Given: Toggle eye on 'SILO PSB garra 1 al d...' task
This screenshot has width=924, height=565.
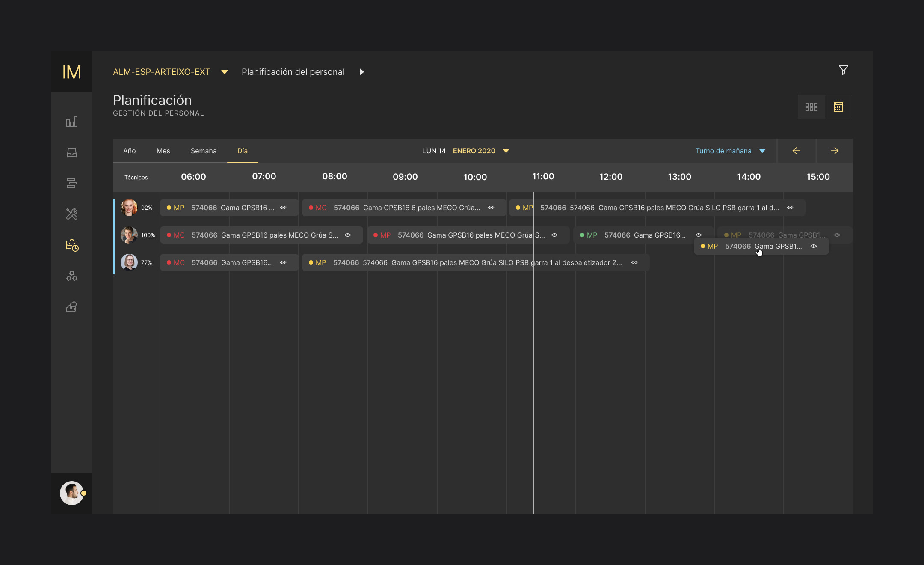Looking at the screenshot, I should (x=790, y=208).
